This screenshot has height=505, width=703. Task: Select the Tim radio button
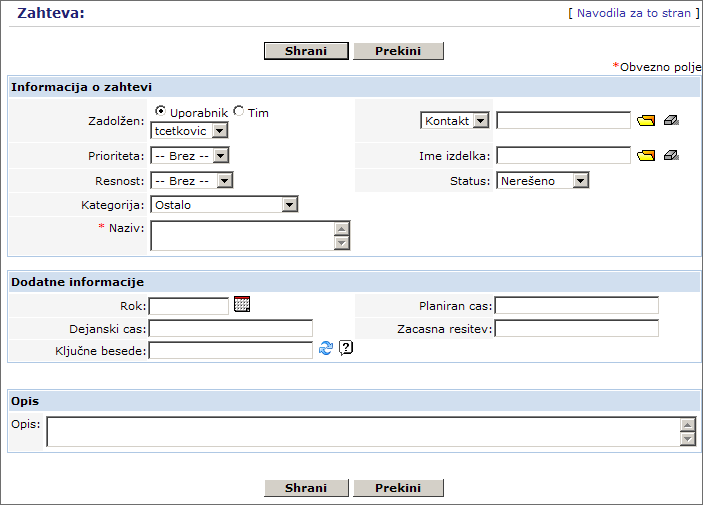239,112
